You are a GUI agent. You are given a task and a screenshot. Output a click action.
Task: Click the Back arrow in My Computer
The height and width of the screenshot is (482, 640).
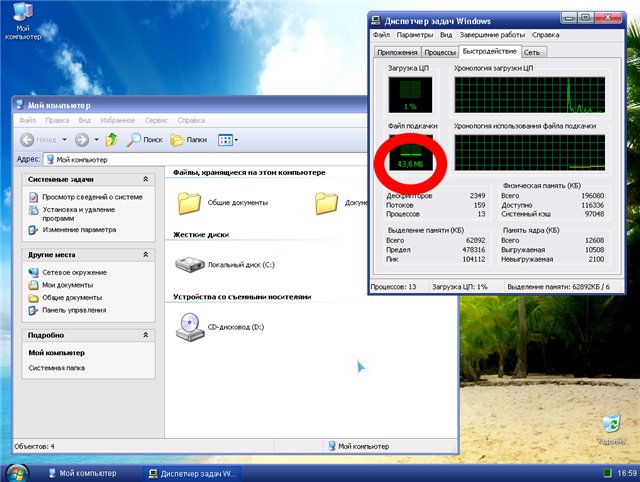pyautogui.click(x=27, y=140)
